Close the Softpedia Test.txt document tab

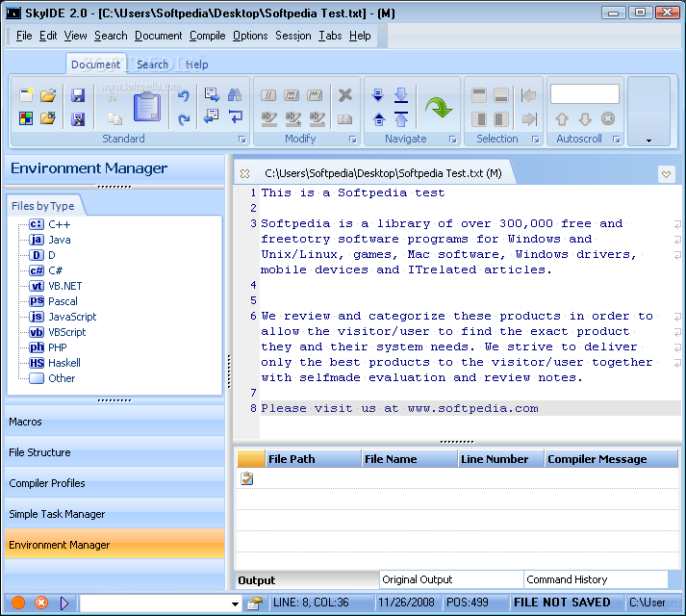pyautogui.click(x=245, y=174)
